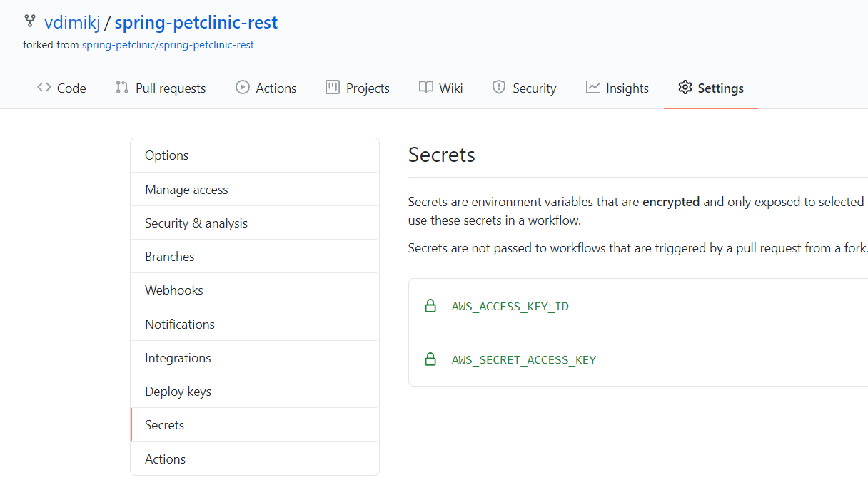
Task: Open Actions in the settings sidebar
Action: pos(255,459)
